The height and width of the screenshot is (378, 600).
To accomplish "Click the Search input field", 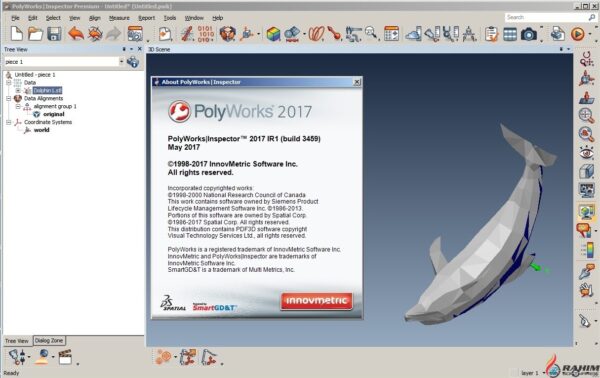I will (546, 17).
